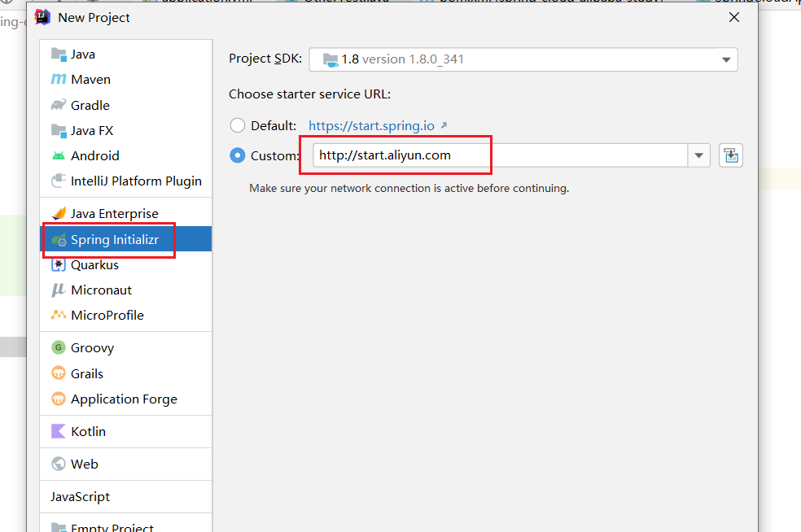Click the download icon button beside custom URL

(731, 155)
